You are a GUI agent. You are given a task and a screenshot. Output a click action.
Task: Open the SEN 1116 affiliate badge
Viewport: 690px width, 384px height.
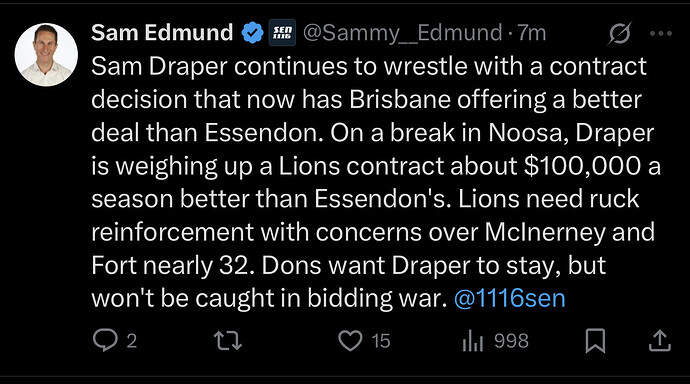(282, 33)
